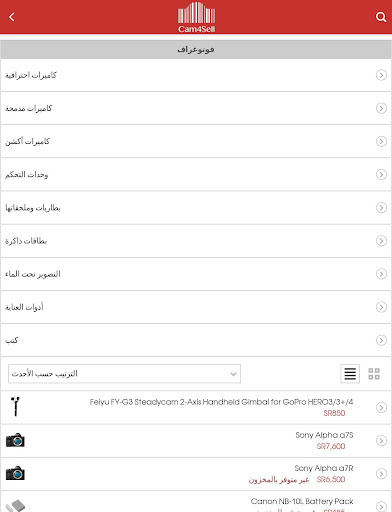Open كاميرات مدمجة category
The height and width of the screenshot is (512, 392).
click(196, 108)
